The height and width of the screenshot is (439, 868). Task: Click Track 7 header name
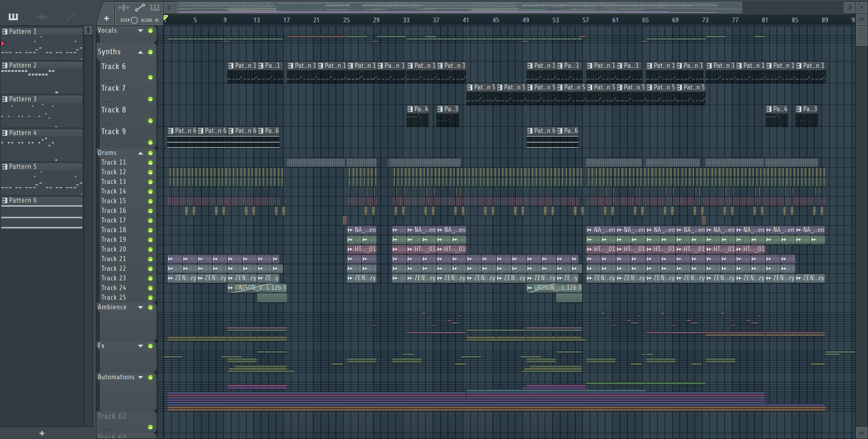click(x=113, y=88)
